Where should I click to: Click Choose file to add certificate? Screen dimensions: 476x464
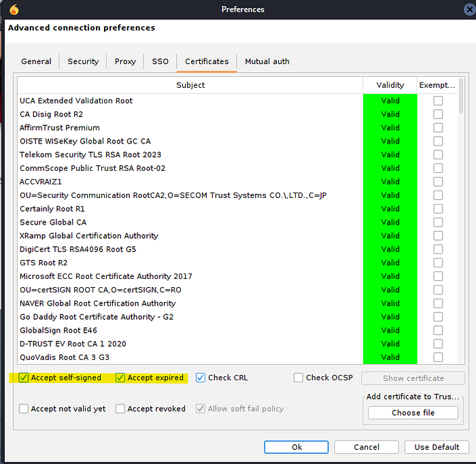point(413,413)
